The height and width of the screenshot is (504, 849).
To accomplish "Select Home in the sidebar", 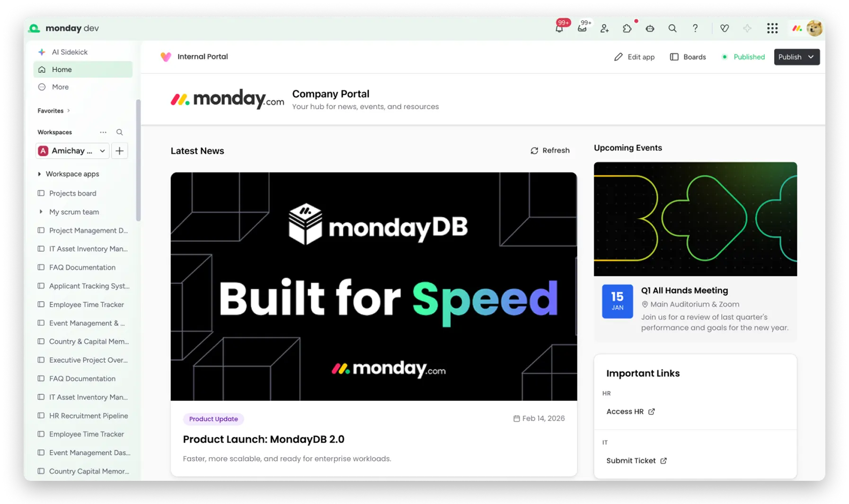I will click(83, 70).
